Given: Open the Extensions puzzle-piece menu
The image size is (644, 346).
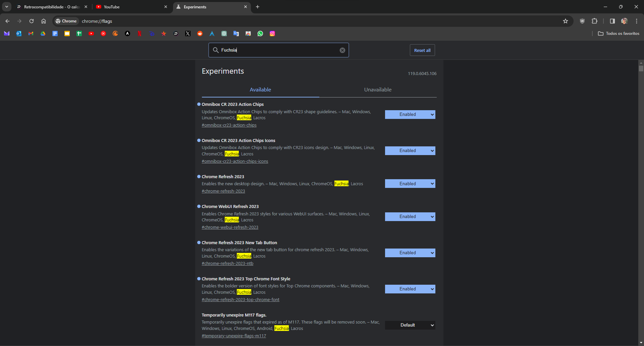Looking at the screenshot, I should [x=594, y=21].
